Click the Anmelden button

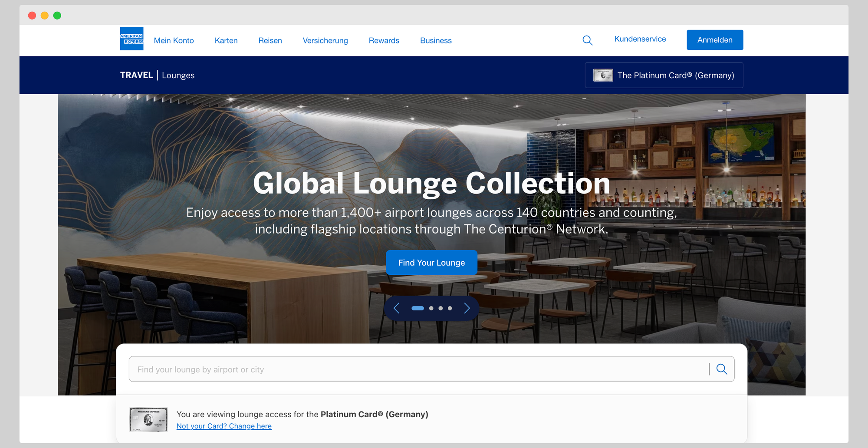click(x=715, y=40)
